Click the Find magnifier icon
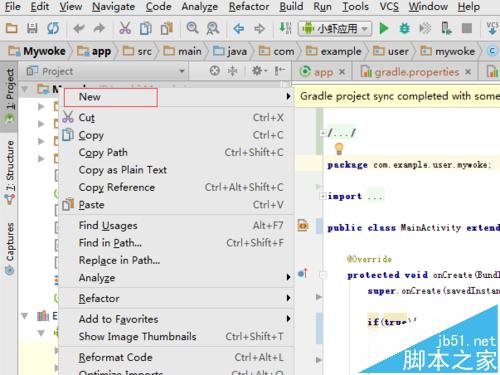The image size is (500, 375). (192, 28)
